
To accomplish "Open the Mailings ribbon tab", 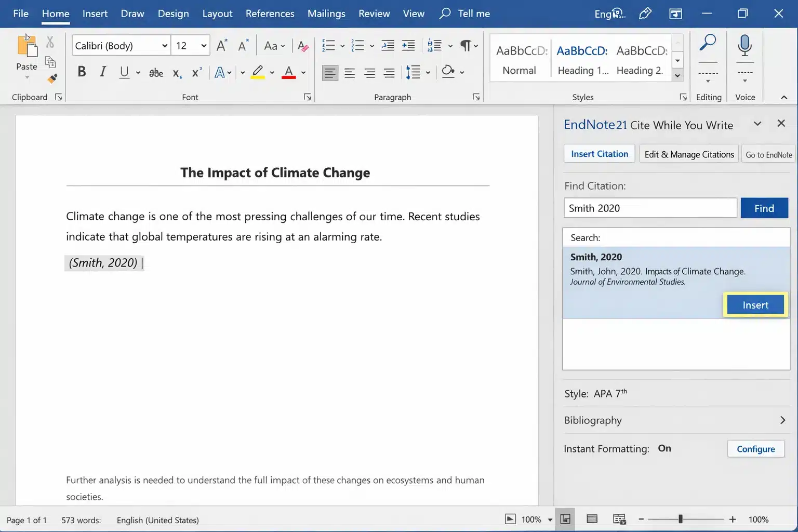I will [326, 14].
